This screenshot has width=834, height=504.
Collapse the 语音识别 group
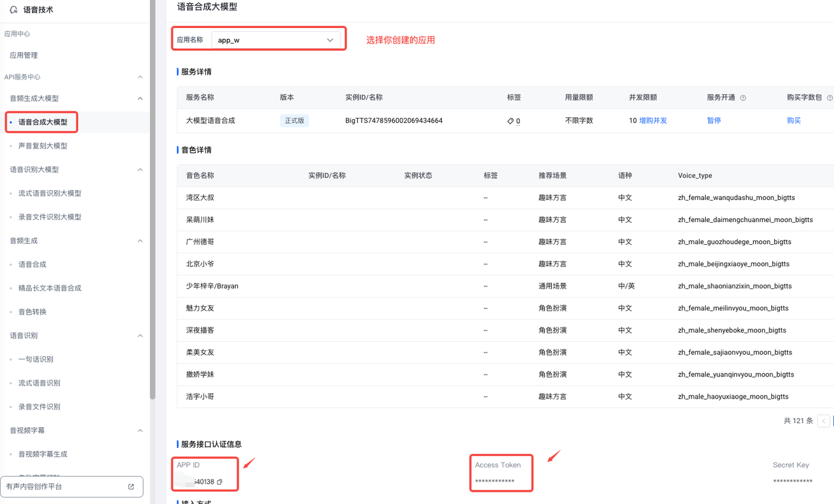click(x=140, y=335)
